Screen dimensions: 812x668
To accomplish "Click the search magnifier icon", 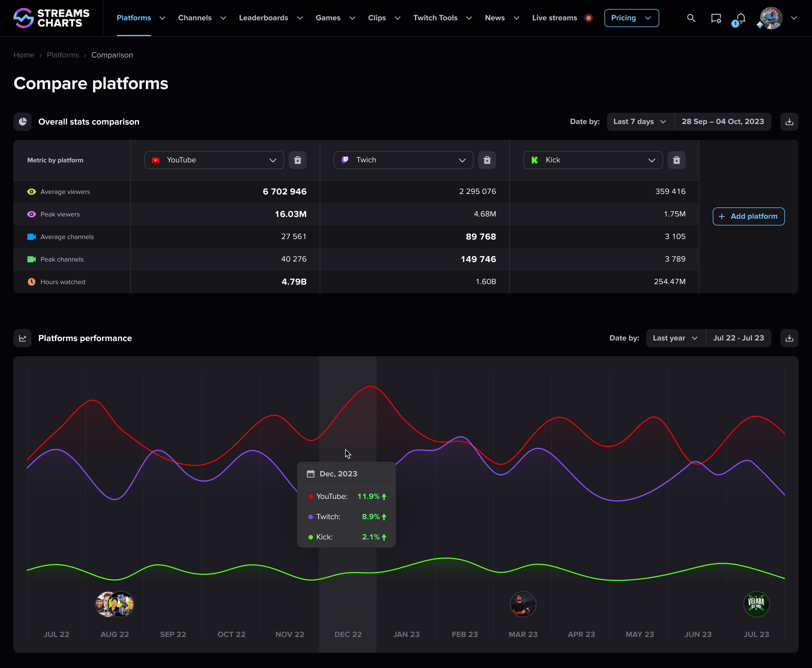I will (691, 18).
